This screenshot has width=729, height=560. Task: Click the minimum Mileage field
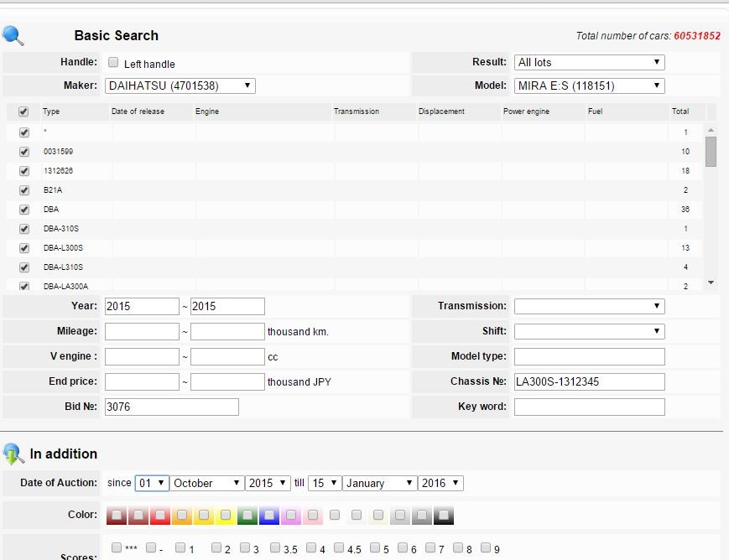click(x=142, y=332)
